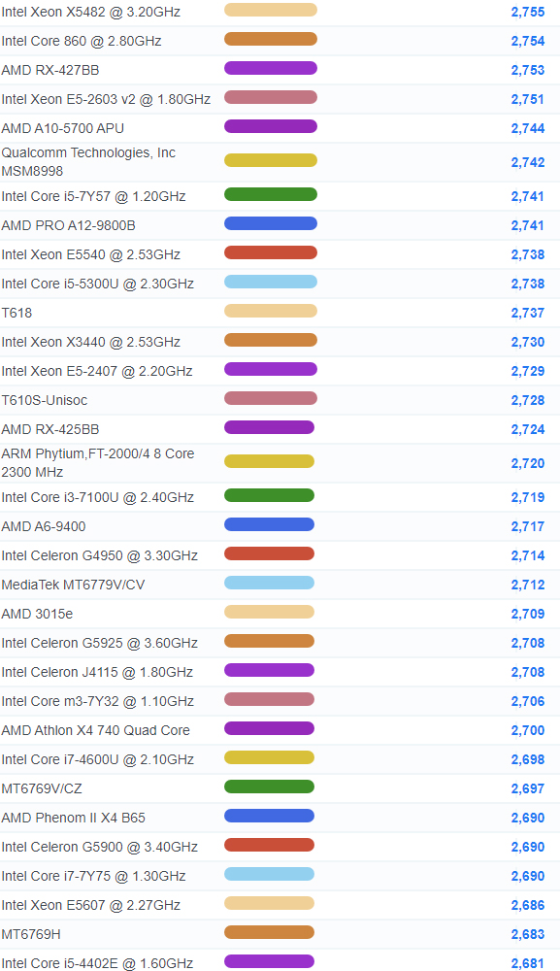
Task: Open the T618 processor link
Action: (x=16, y=313)
